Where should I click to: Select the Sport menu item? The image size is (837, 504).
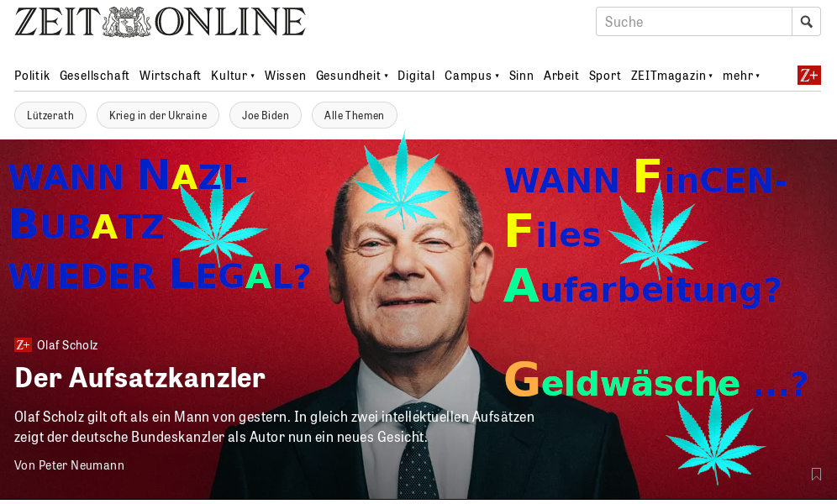pos(605,76)
